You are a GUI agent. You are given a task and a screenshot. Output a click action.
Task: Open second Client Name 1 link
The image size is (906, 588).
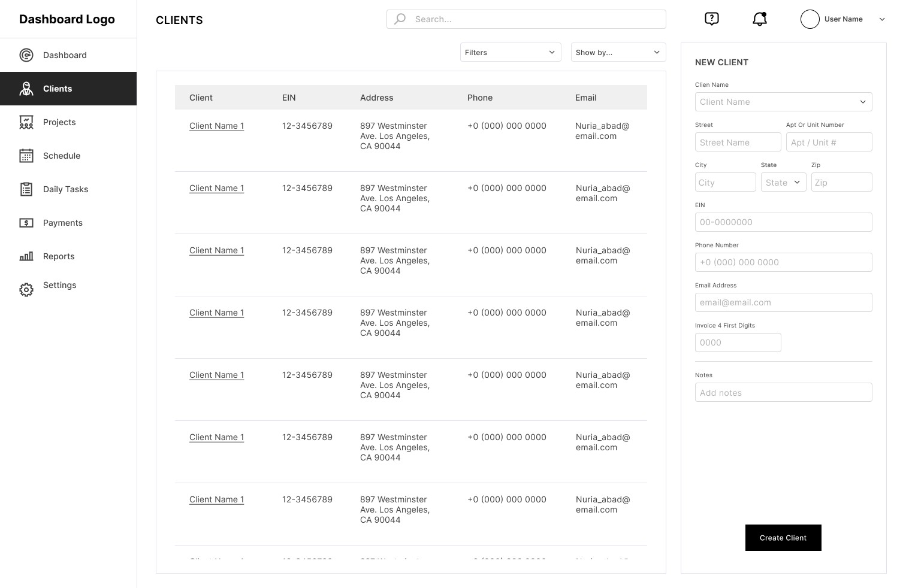(x=216, y=188)
